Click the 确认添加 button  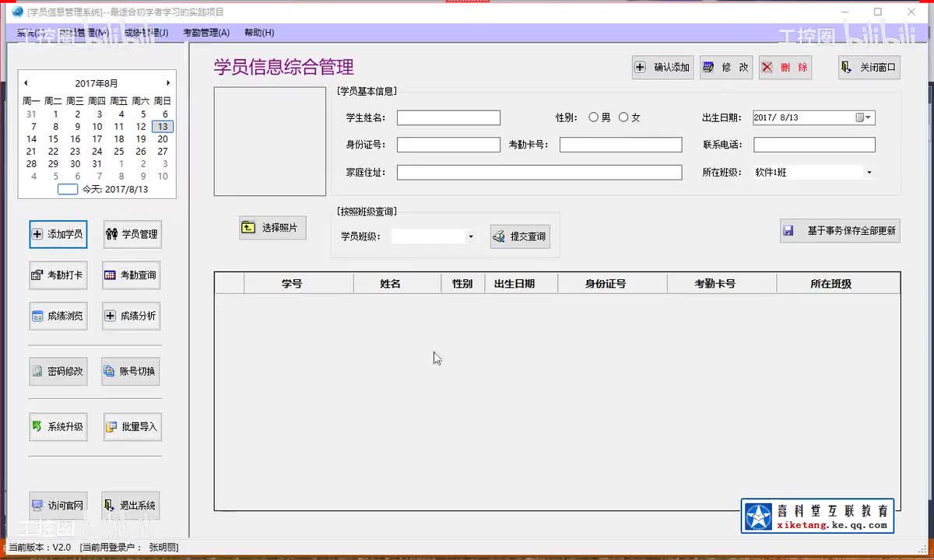pyautogui.click(x=662, y=68)
